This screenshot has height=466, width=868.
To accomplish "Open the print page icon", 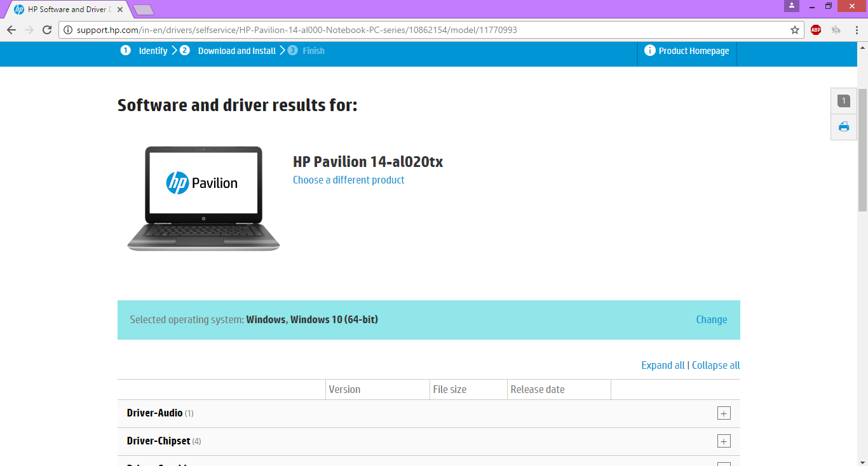I will 844,126.
